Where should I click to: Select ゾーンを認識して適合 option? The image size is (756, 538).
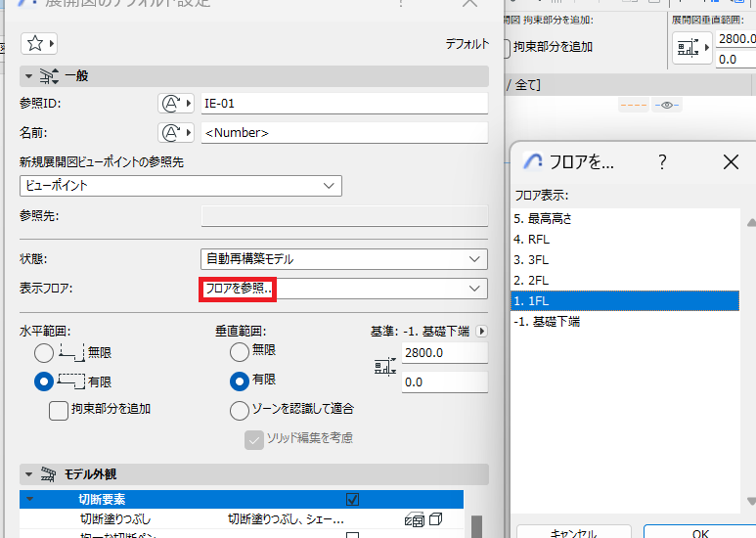pyautogui.click(x=240, y=411)
